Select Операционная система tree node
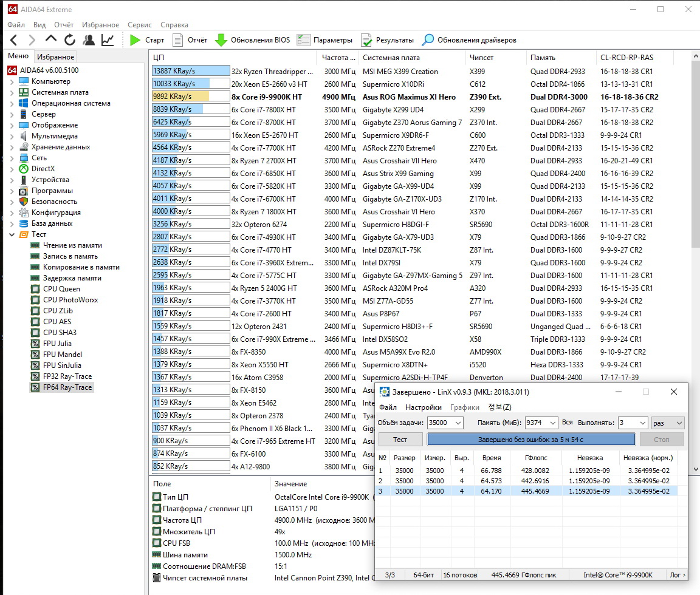 [x=70, y=103]
